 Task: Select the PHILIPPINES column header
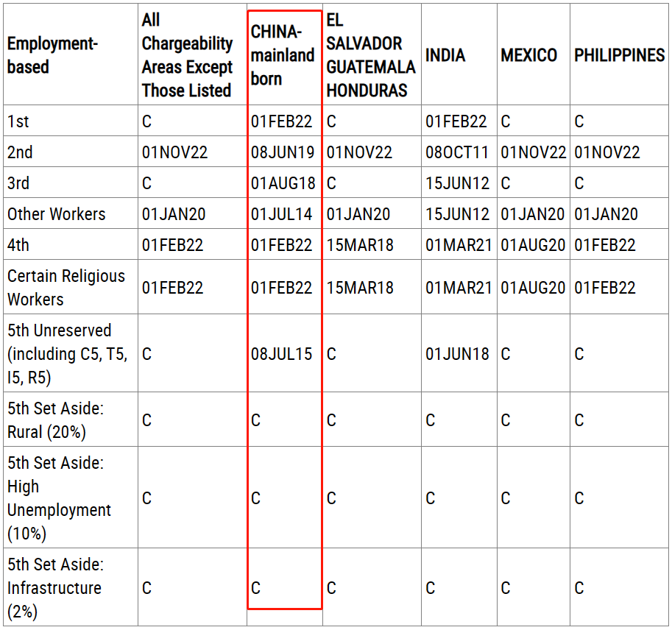click(x=619, y=55)
